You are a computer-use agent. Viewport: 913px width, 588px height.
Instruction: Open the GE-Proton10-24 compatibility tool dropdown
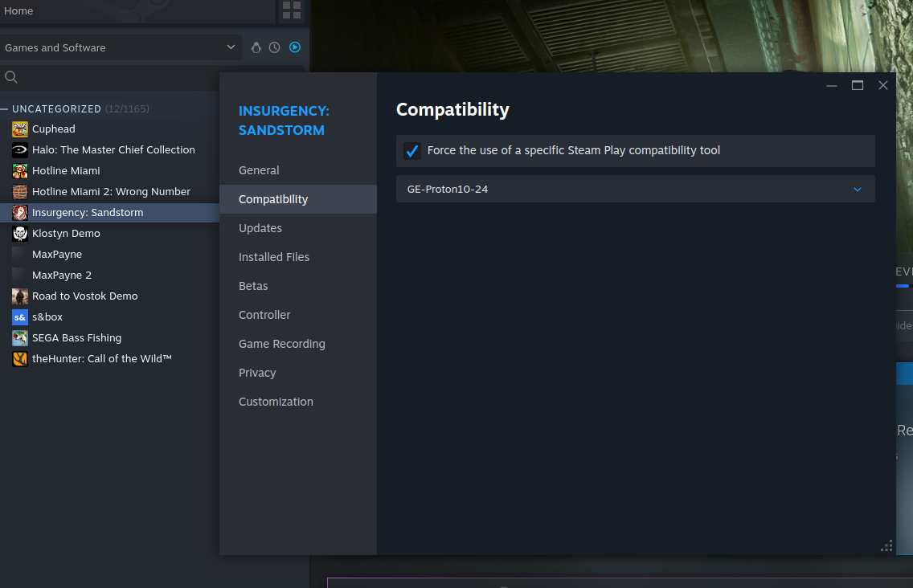click(x=635, y=190)
